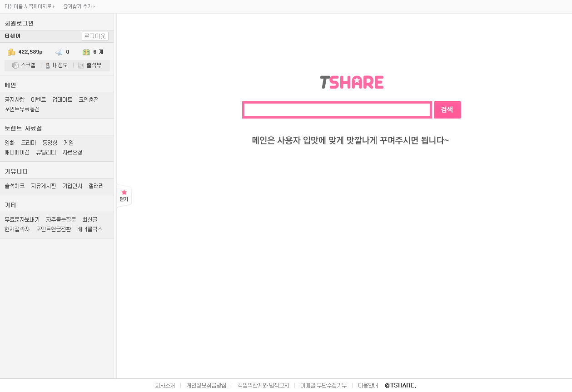572x392 pixels.
Task: Click the 메인 section heading
Action: click(x=10, y=85)
